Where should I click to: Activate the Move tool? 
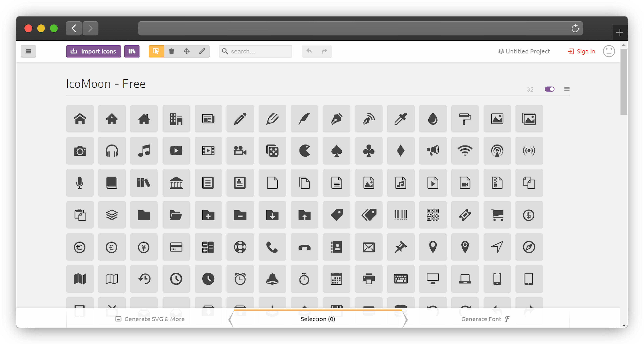point(187,51)
